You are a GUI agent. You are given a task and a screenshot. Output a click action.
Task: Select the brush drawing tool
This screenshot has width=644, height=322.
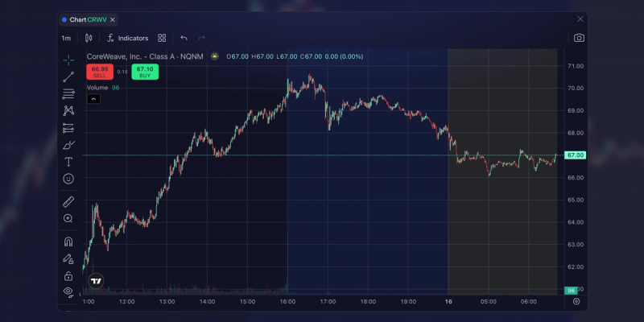pos(68,145)
